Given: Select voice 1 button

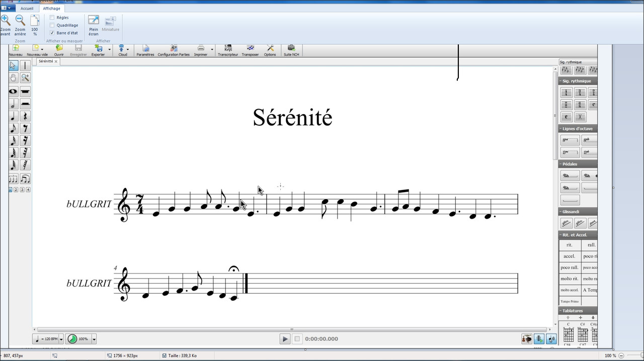Looking at the screenshot, I should (x=11, y=190).
